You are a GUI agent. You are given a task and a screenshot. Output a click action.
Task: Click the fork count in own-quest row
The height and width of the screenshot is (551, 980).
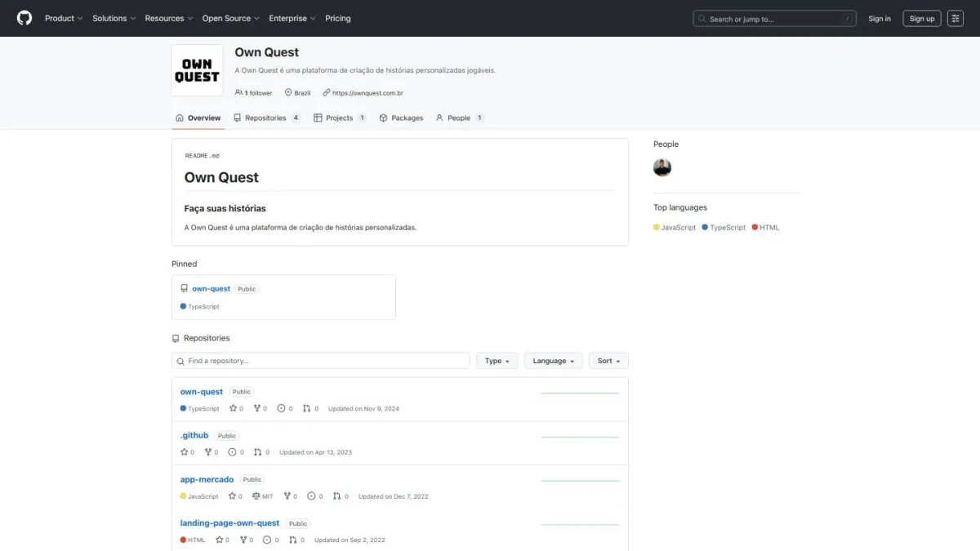point(261,409)
